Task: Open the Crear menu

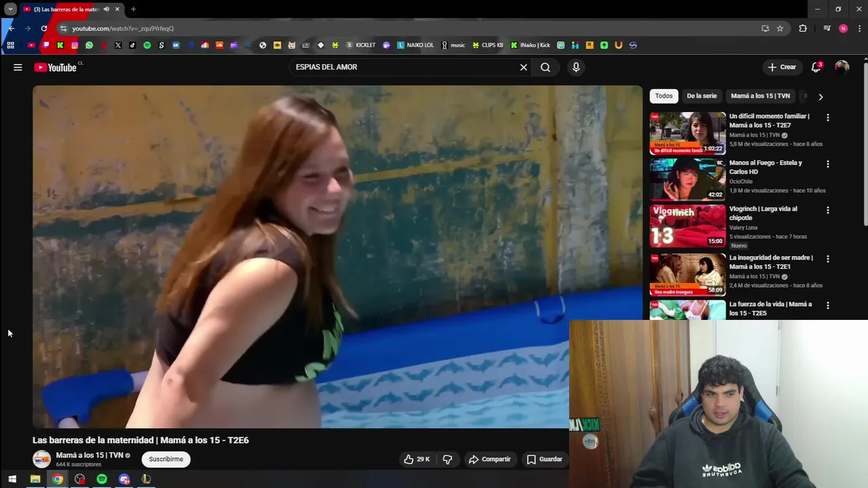Action: coord(782,67)
